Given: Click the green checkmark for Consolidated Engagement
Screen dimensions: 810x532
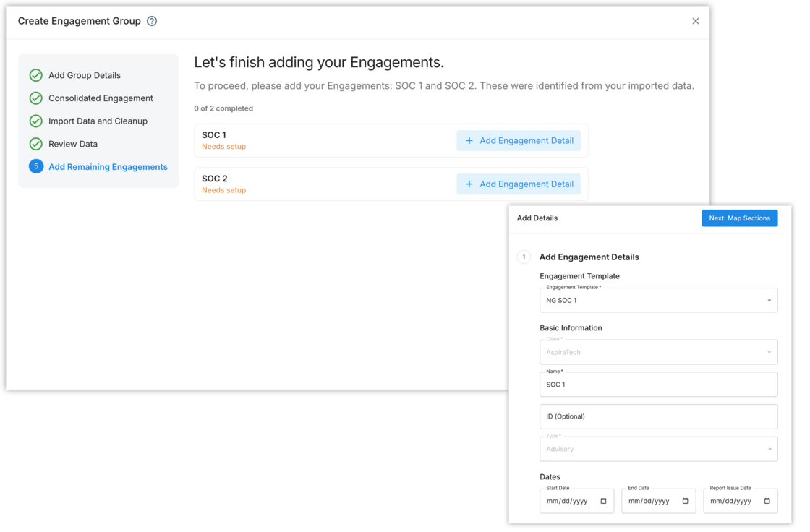Looking at the screenshot, I should 36,98.
